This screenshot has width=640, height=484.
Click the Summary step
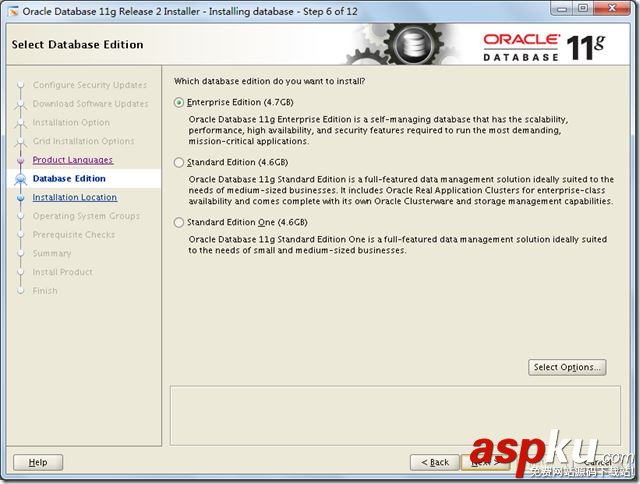[x=52, y=253]
